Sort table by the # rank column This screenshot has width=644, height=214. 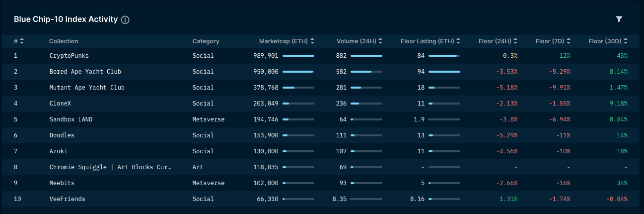point(22,41)
